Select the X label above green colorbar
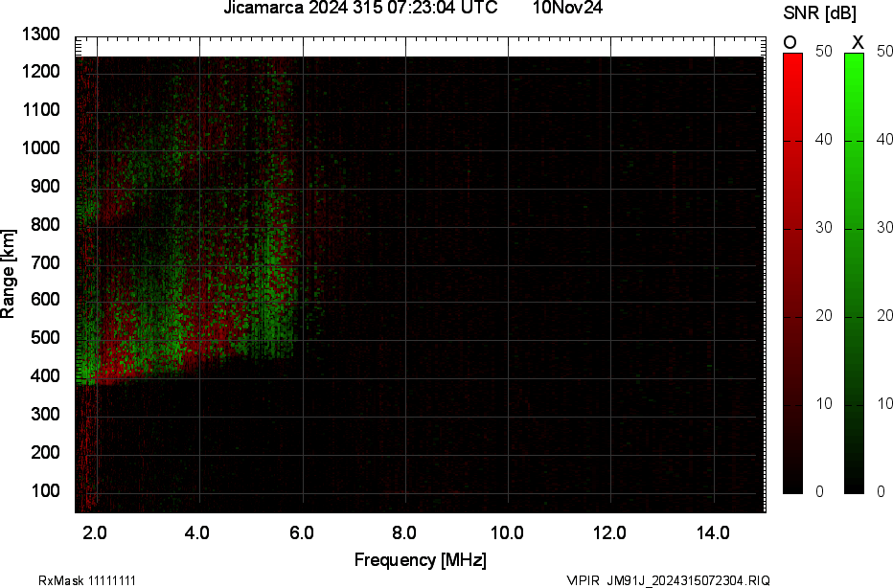Viewport: 893px width, 588px height. 858,42
